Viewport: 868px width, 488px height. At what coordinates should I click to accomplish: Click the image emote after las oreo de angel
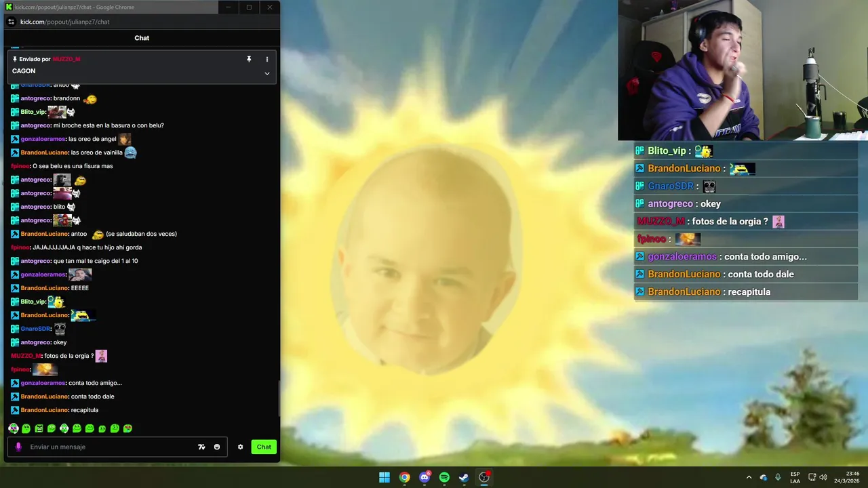[124, 139]
